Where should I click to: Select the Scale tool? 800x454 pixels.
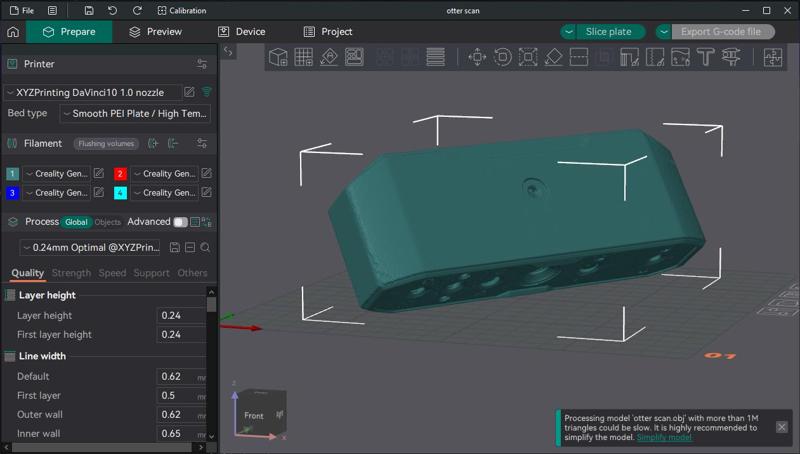pos(529,57)
